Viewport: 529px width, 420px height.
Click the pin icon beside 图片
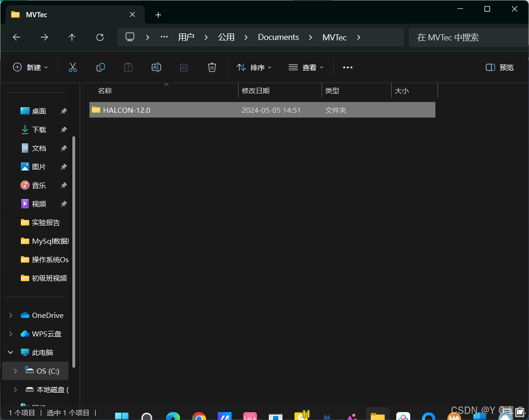click(x=64, y=167)
